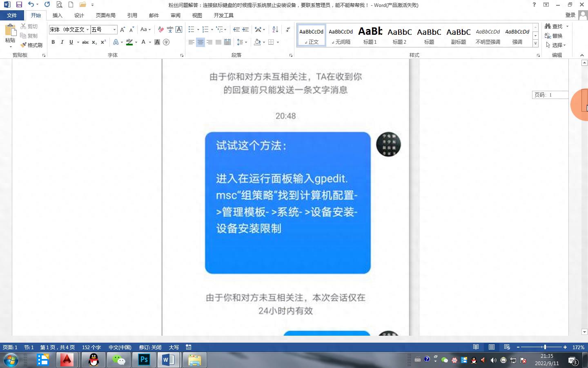The width and height of the screenshot is (588, 368).
Task: Apply strikethrough to text
Action: [x=85, y=42]
